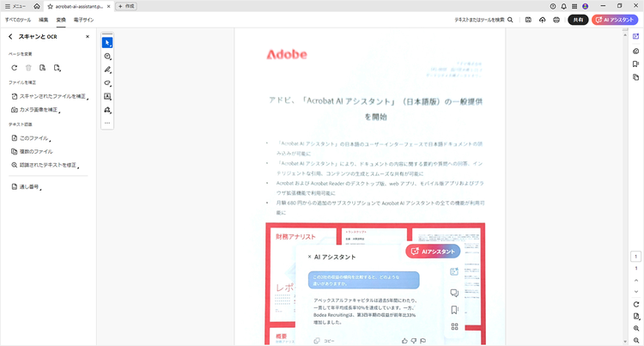Click the 作成 create button
Viewport: 644px width, 346px height.
[126, 6]
